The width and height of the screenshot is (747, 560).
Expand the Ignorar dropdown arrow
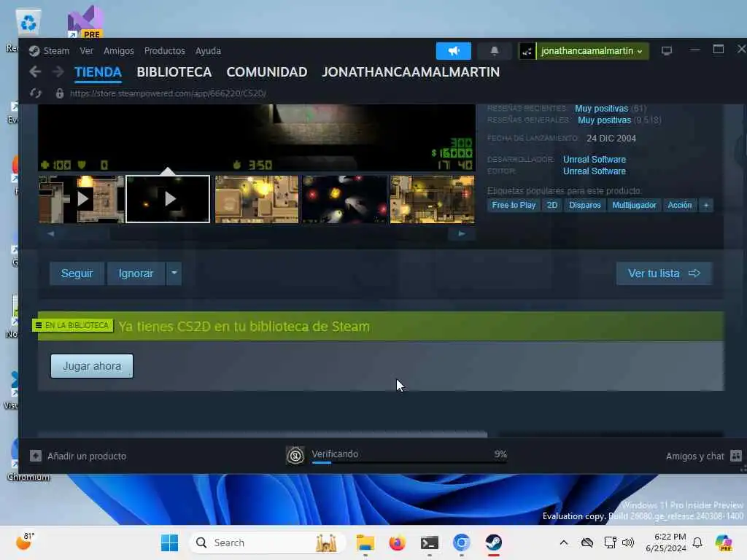(174, 273)
